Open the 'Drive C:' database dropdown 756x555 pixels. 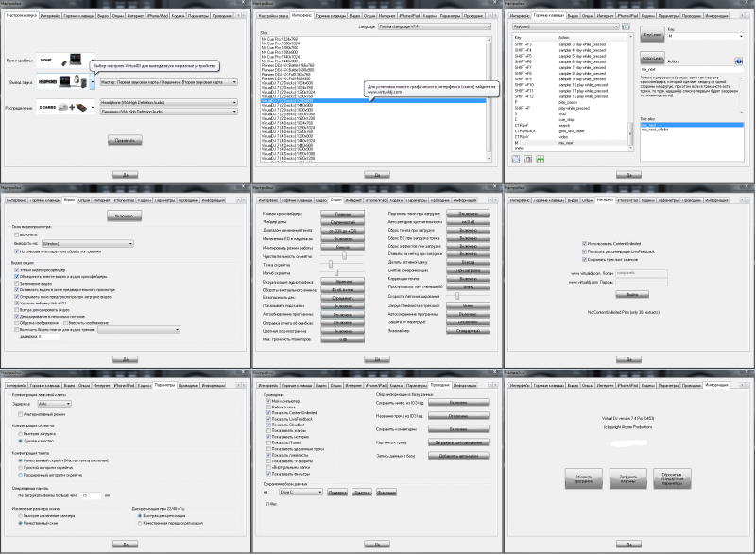coord(301,492)
